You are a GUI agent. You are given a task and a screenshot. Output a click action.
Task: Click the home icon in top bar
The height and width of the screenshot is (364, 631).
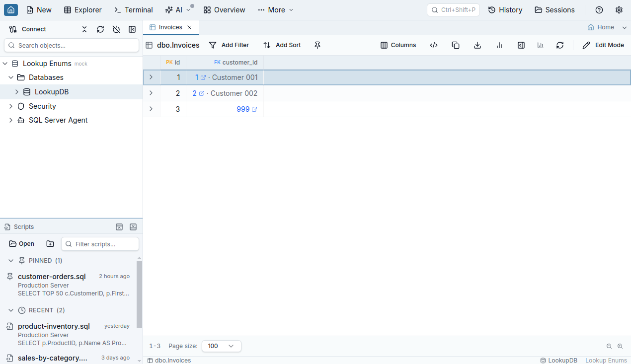point(11,10)
